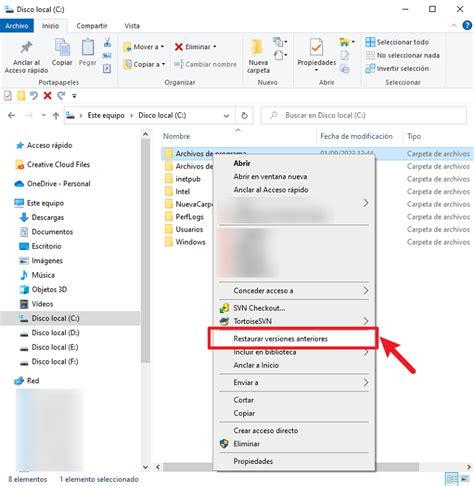Click the redo arrow in quick access toolbar
The height and width of the screenshot is (486, 474).
tap(61, 96)
